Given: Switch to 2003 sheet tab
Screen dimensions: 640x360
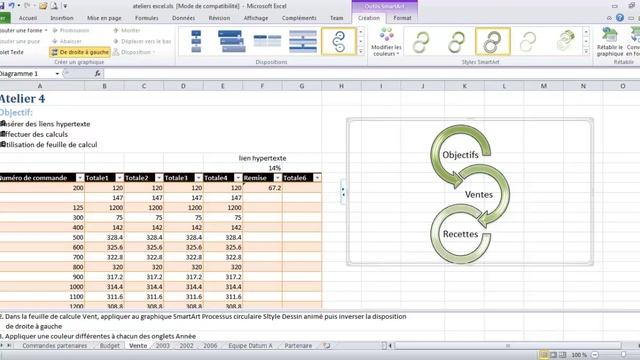Looking at the screenshot, I should pyautogui.click(x=162, y=346).
